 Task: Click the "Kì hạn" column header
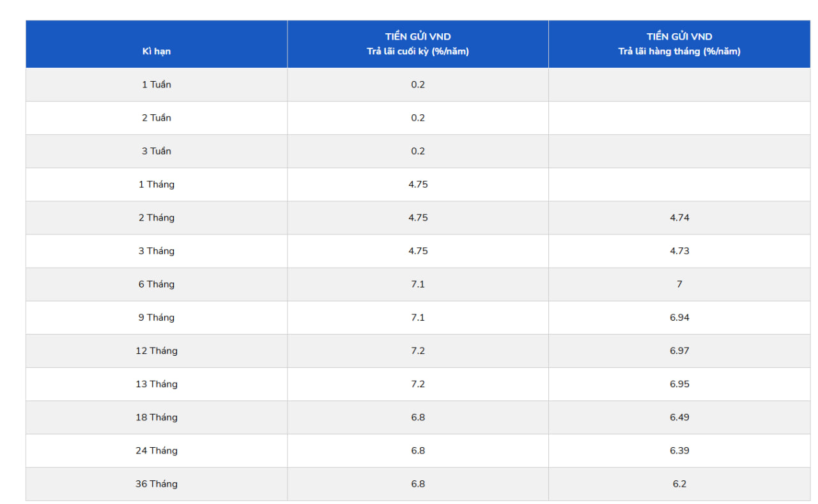click(x=157, y=51)
